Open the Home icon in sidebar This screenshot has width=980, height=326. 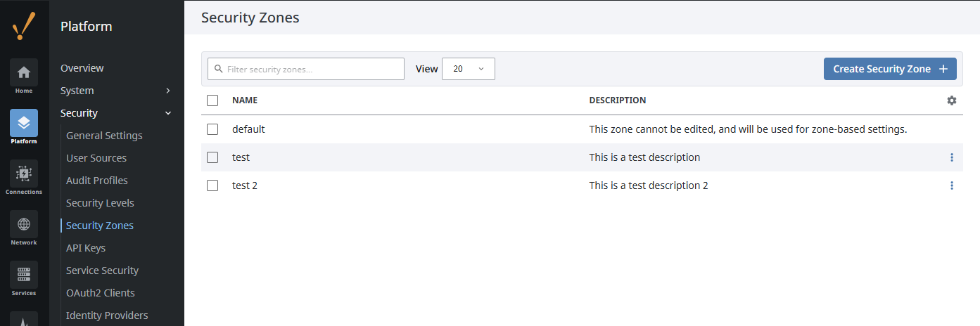(x=24, y=72)
